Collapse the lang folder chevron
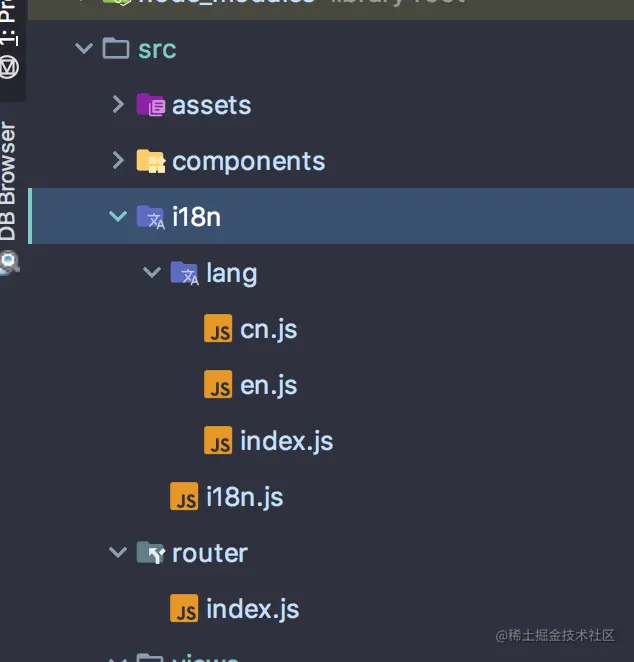This screenshot has width=634, height=662. pyautogui.click(x=151, y=273)
